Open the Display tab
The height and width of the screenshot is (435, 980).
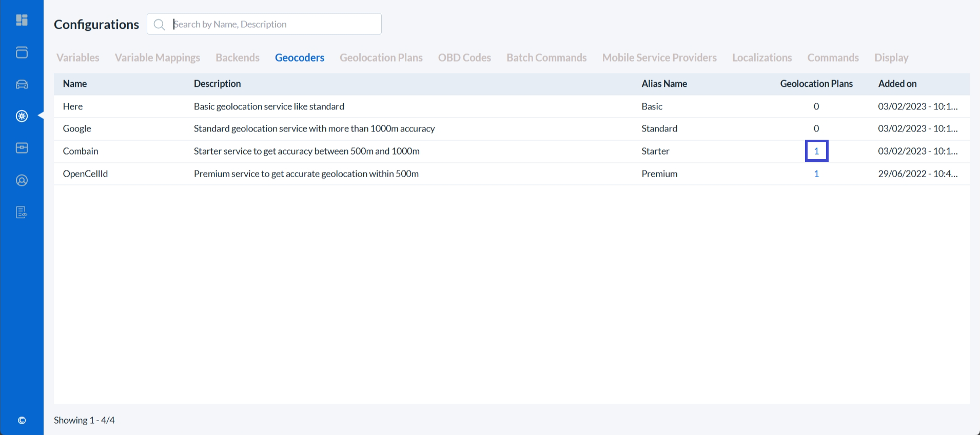[x=891, y=58]
